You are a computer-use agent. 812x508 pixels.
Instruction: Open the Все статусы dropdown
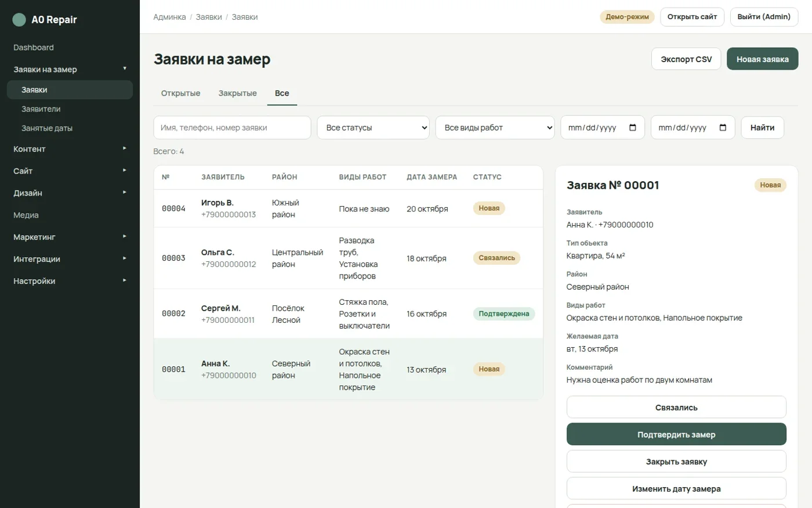[x=373, y=128]
